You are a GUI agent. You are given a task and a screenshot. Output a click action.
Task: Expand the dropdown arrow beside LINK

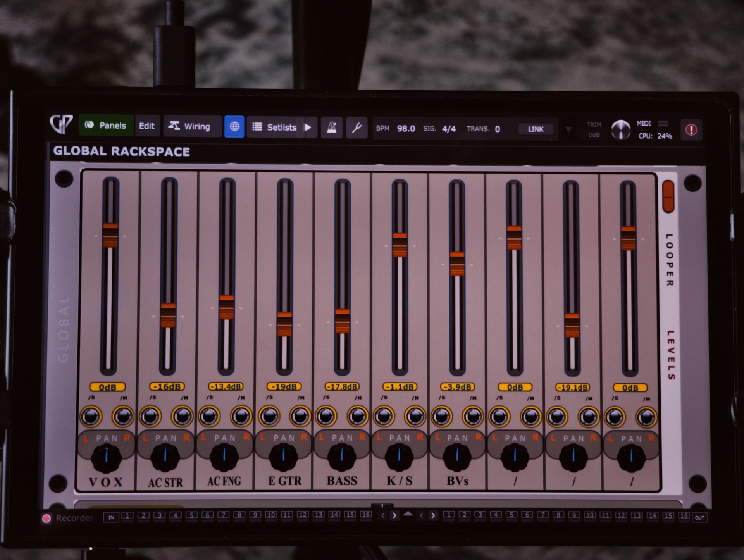click(568, 129)
